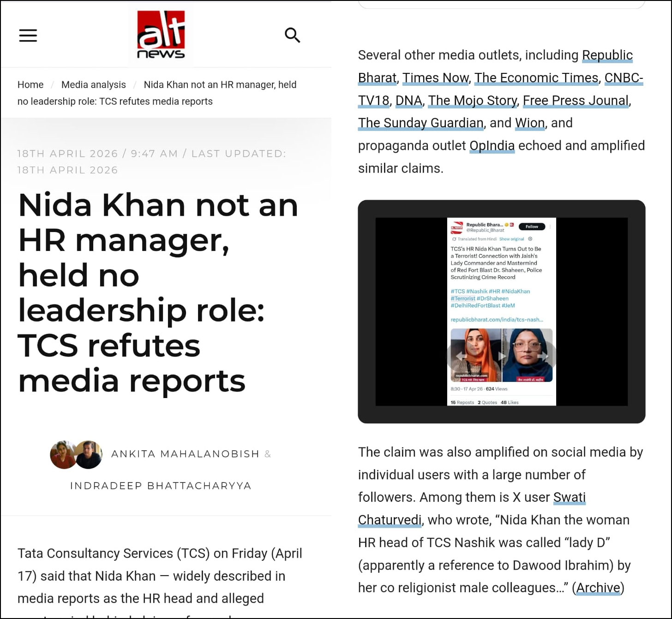Open the hamburger menu icon
The width and height of the screenshot is (672, 619).
coord(28,36)
